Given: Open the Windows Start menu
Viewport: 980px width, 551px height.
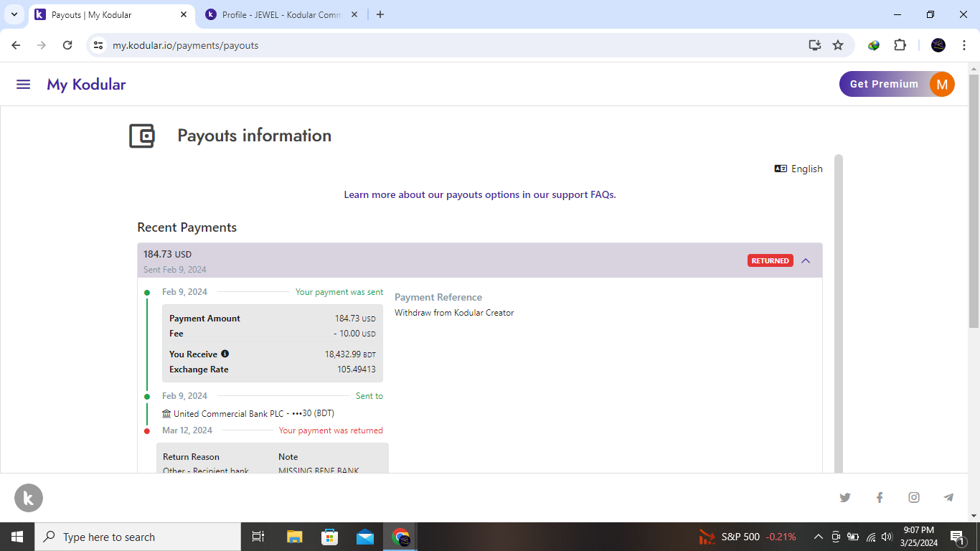Looking at the screenshot, I should click(x=17, y=537).
